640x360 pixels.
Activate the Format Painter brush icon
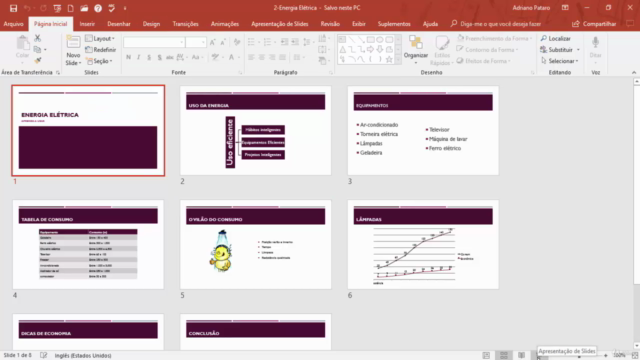[x=38, y=60]
